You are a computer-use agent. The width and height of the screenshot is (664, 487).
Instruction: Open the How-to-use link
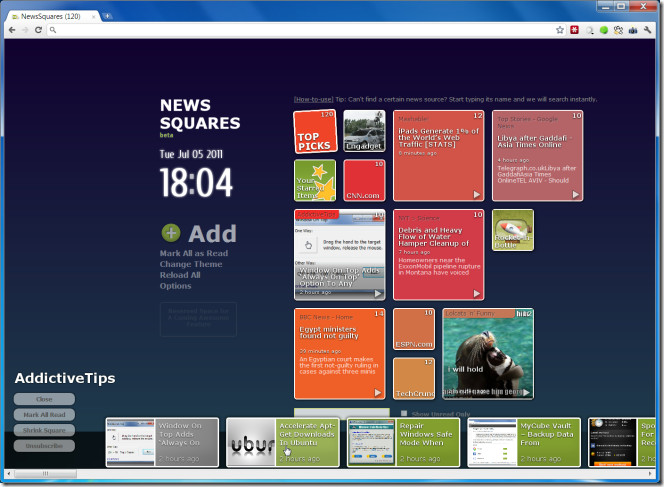pyautogui.click(x=313, y=100)
